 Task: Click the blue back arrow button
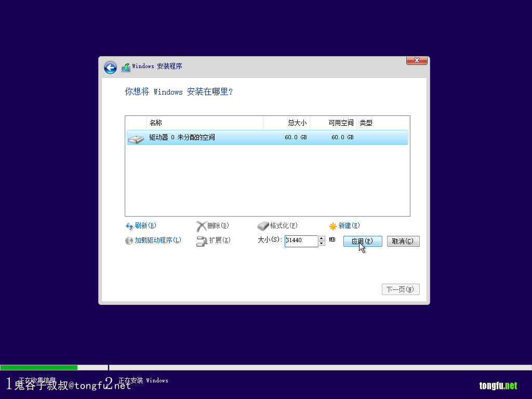pos(110,68)
